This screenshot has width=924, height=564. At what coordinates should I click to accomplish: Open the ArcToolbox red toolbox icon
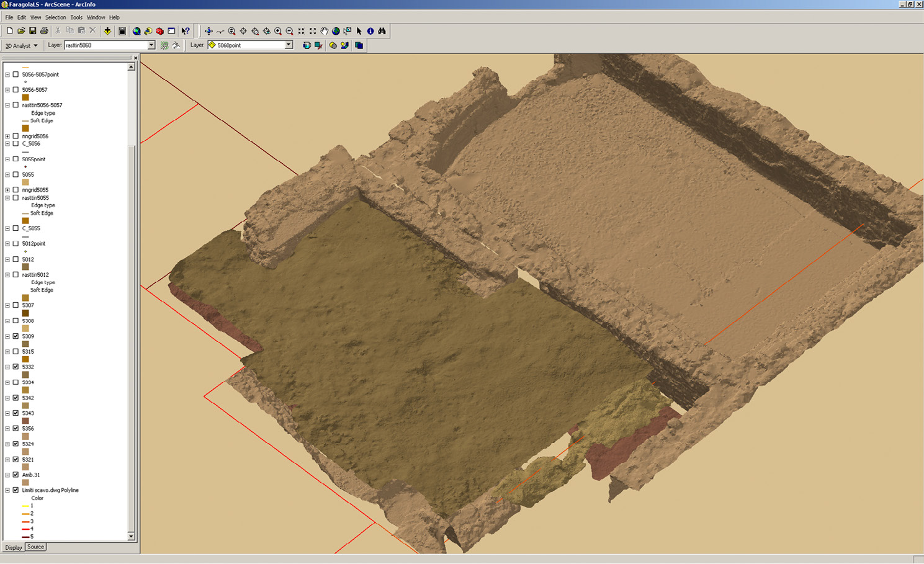coord(159,31)
